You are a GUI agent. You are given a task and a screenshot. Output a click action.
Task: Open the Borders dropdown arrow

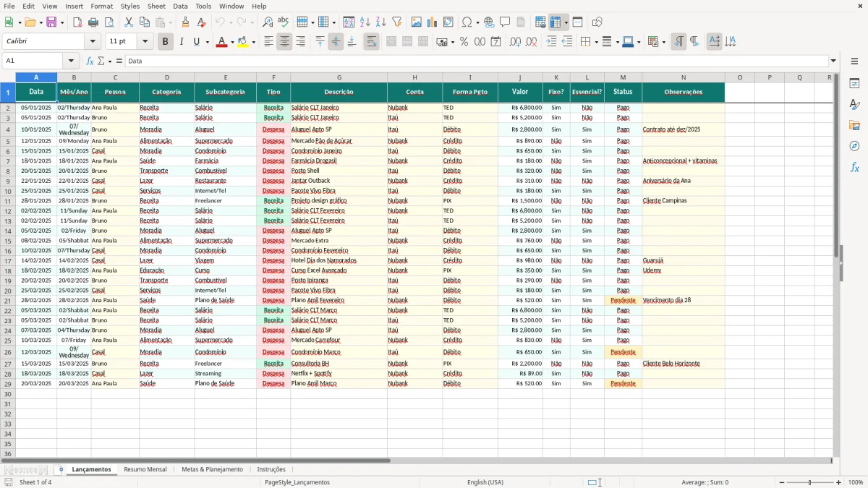coord(597,42)
